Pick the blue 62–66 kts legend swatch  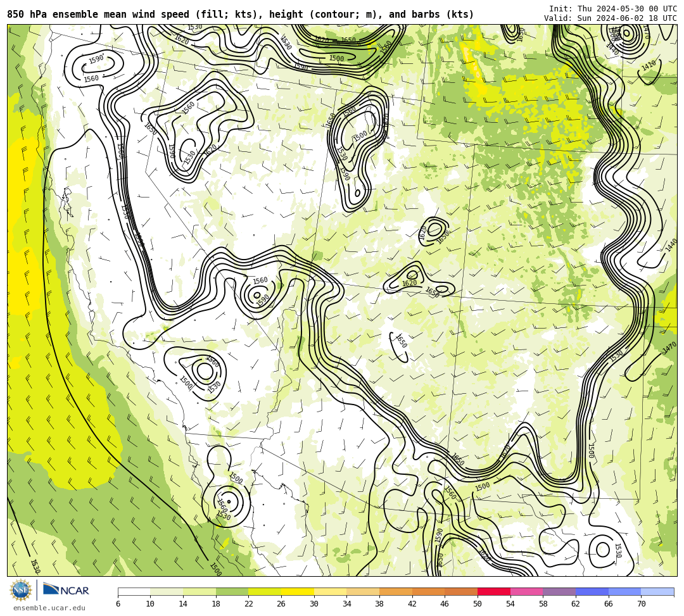(592, 591)
